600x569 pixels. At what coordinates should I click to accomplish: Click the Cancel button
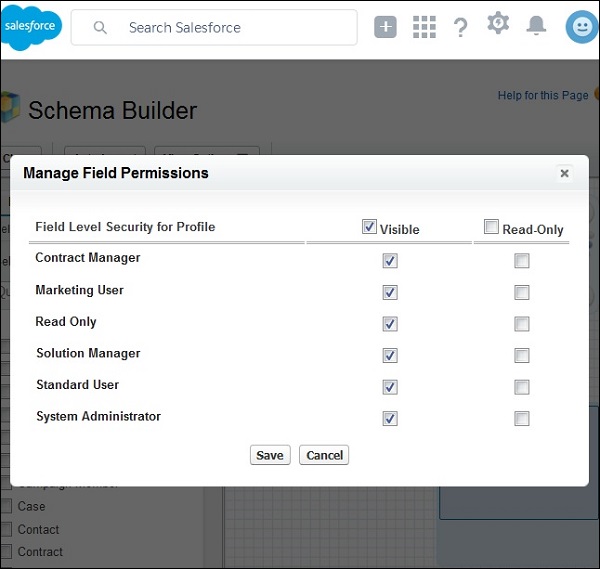[324, 455]
